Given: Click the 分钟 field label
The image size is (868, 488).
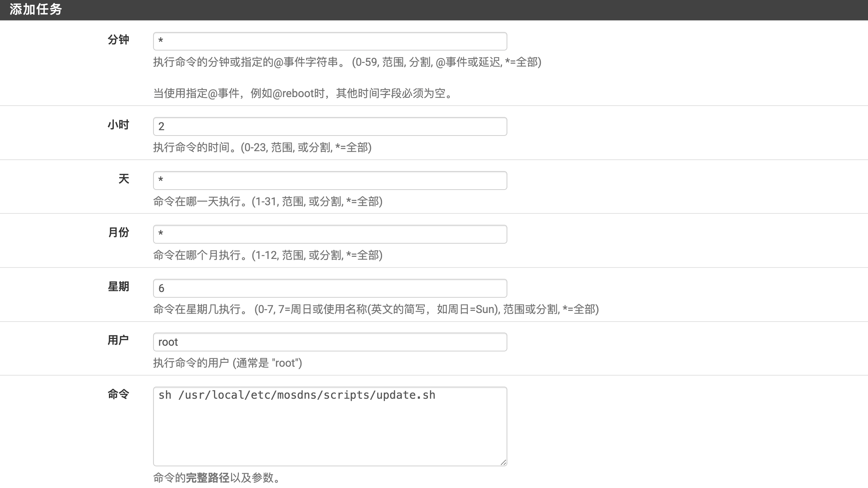Looking at the screenshot, I should click(x=118, y=39).
